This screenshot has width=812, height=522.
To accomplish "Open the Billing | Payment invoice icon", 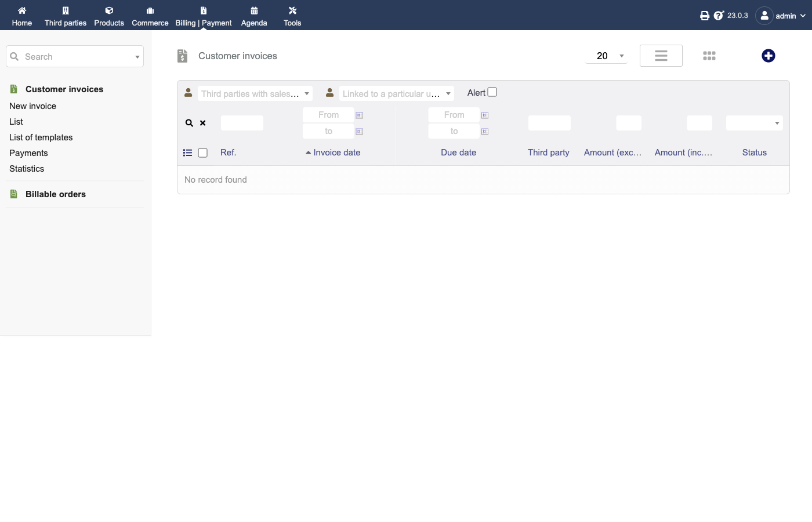I will click(204, 10).
